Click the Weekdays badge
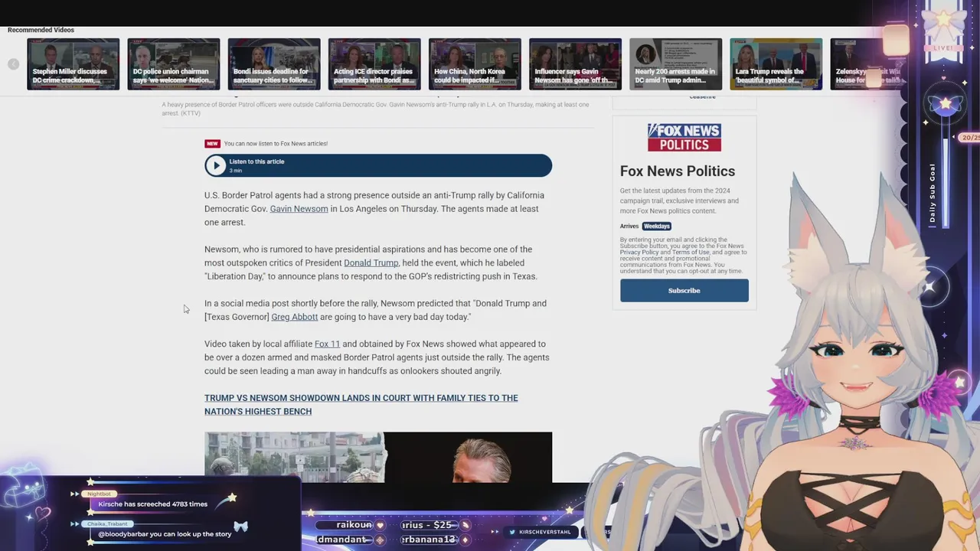Viewport: 980px width, 551px height. [x=656, y=227]
